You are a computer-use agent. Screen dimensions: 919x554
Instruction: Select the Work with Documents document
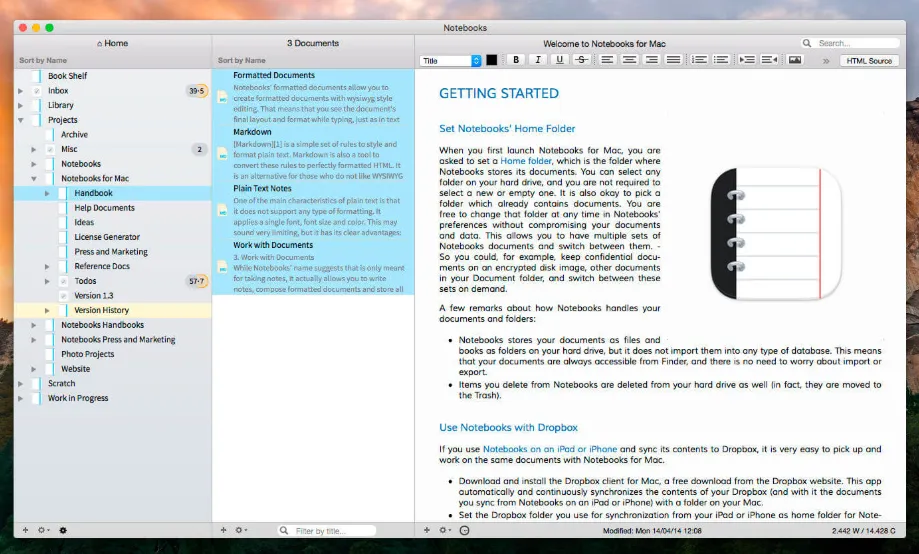313,267
